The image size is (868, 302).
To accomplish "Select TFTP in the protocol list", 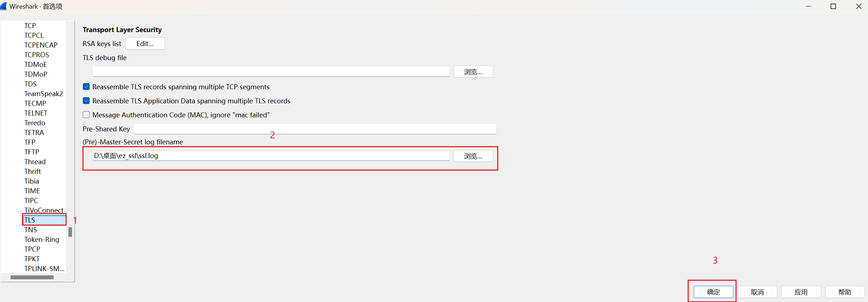I will point(32,152).
